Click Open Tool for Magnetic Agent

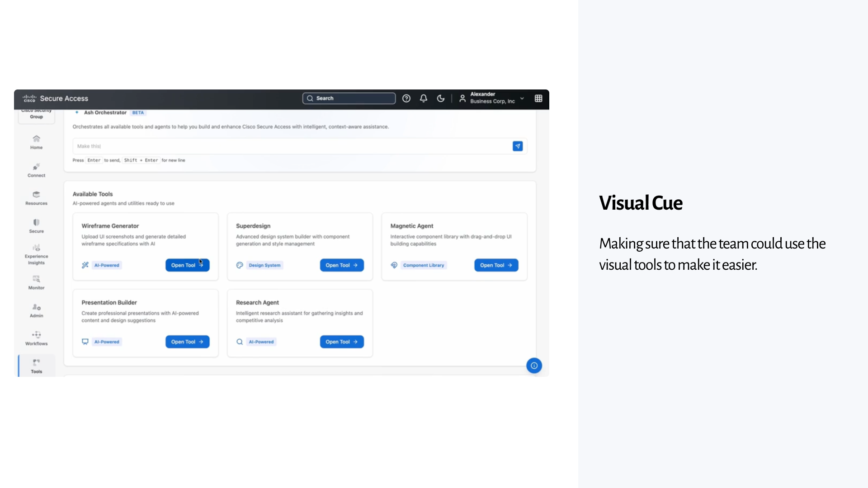(x=496, y=265)
